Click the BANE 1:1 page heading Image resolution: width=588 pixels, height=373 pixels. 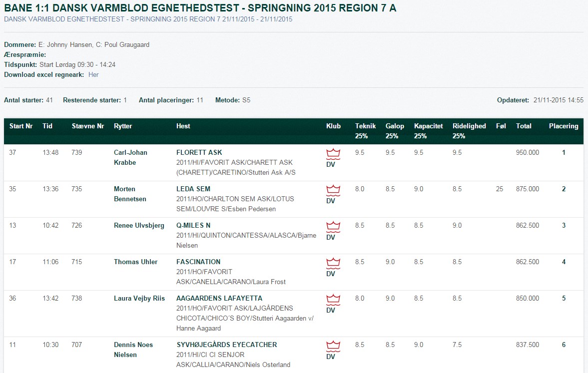(200, 8)
